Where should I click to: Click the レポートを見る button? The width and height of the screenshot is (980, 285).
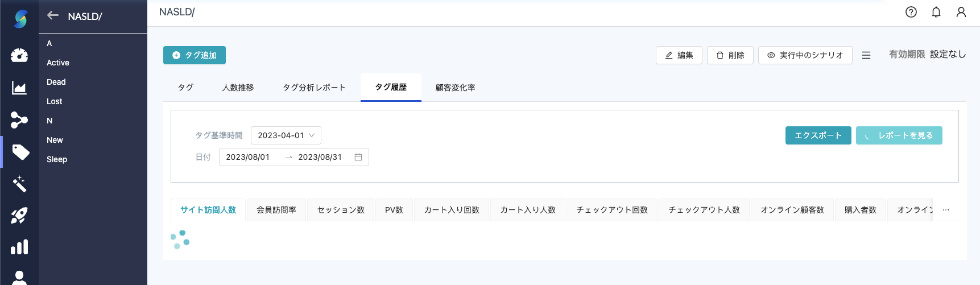[x=899, y=135]
